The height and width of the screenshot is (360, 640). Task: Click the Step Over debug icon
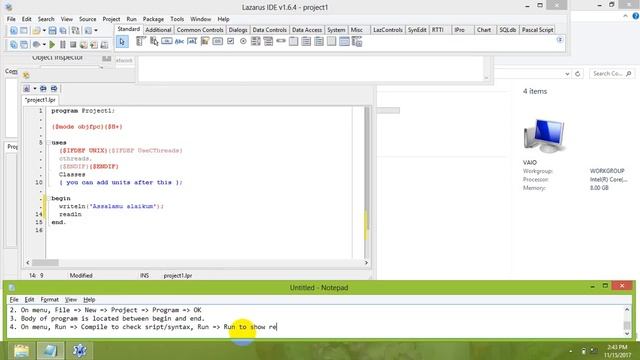[94, 44]
